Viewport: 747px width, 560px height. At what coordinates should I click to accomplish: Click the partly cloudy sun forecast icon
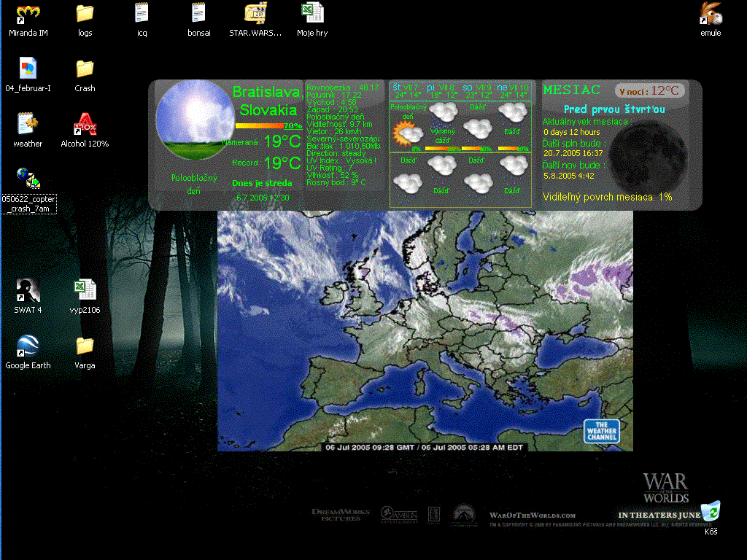pyautogui.click(x=407, y=133)
